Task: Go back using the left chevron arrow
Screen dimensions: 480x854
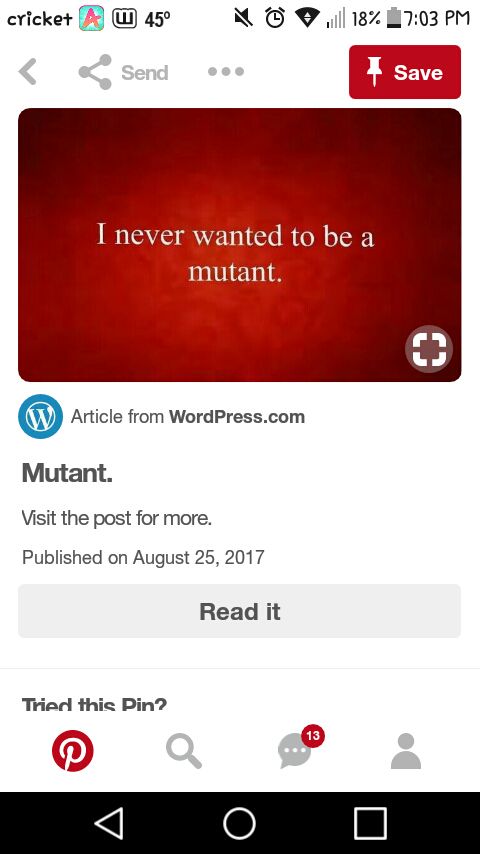Action: pos(27,71)
